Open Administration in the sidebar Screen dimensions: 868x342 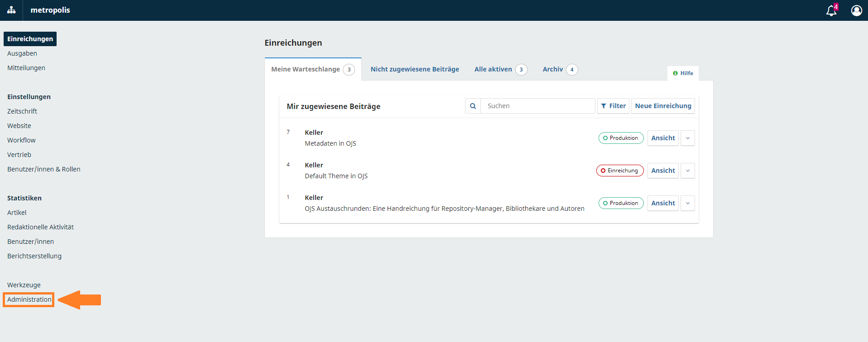click(29, 299)
